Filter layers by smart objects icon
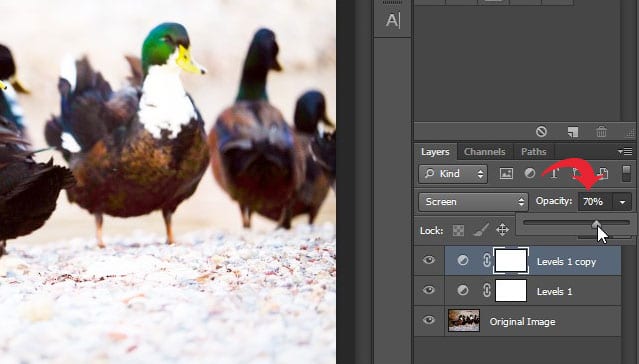 click(603, 174)
